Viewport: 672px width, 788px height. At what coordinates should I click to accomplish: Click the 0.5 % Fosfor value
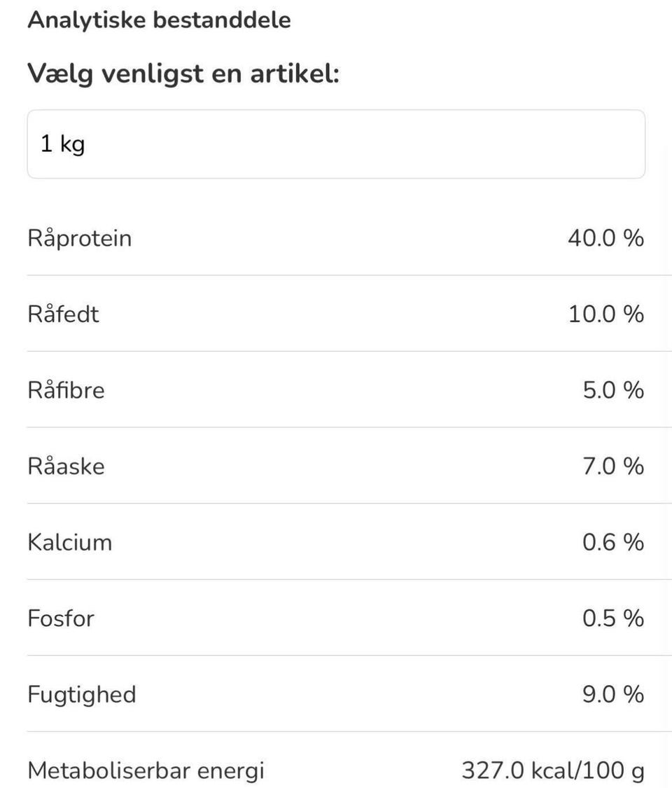(x=613, y=618)
